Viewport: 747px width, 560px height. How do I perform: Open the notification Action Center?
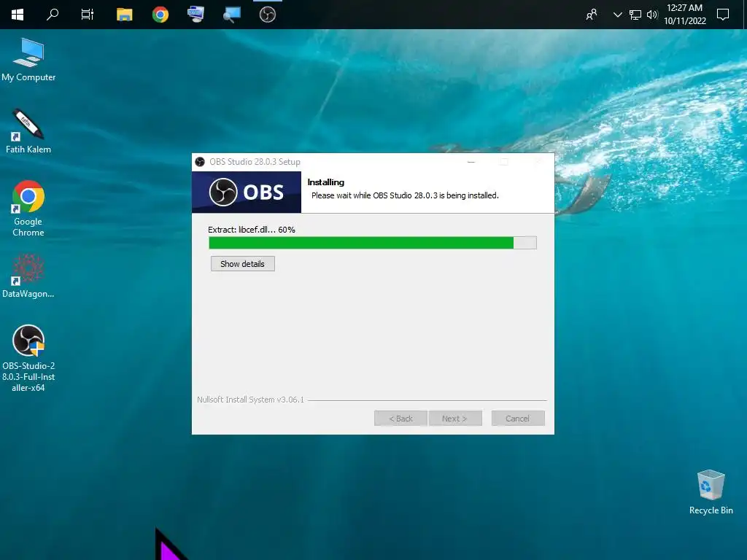coord(723,15)
